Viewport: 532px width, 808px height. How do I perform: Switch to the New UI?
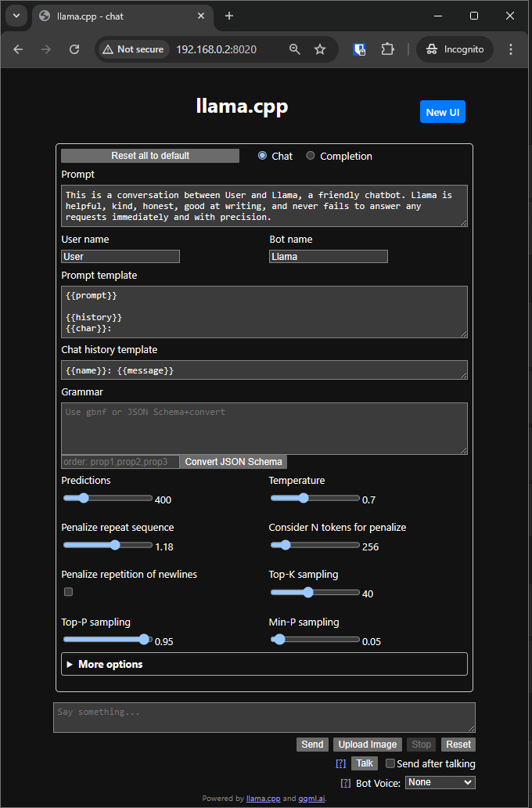pos(442,112)
